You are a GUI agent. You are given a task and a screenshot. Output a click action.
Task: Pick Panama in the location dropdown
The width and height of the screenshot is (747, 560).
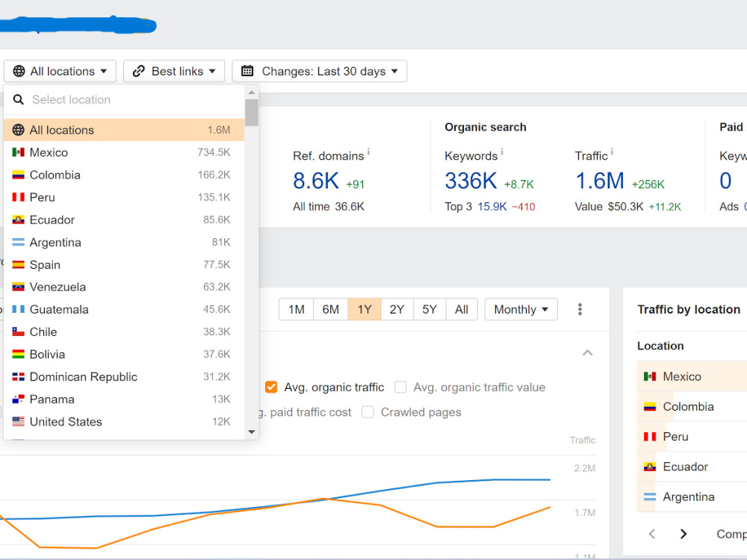pyautogui.click(x=124, y=399)
